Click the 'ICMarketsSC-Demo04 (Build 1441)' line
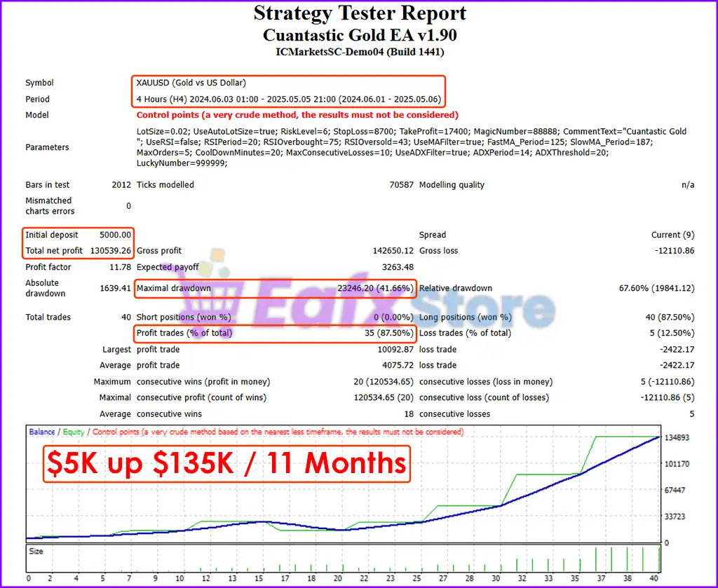 [360, 52]
